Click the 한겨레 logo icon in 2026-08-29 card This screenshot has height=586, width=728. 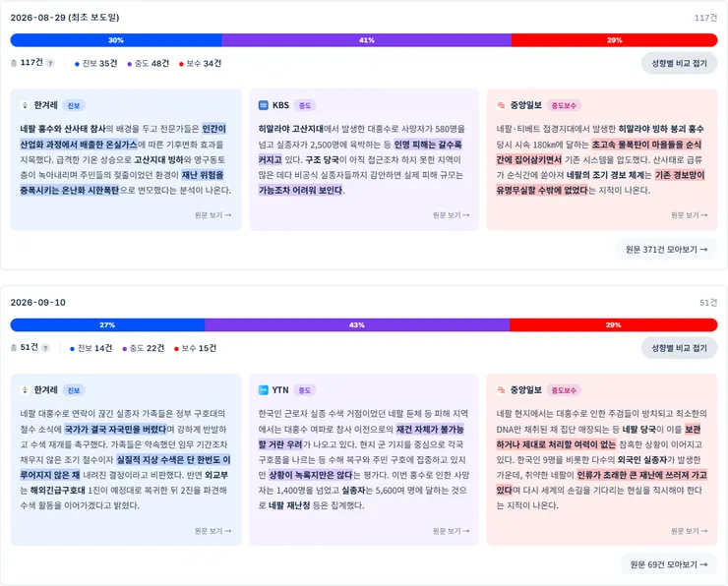[x=25, y=105]
